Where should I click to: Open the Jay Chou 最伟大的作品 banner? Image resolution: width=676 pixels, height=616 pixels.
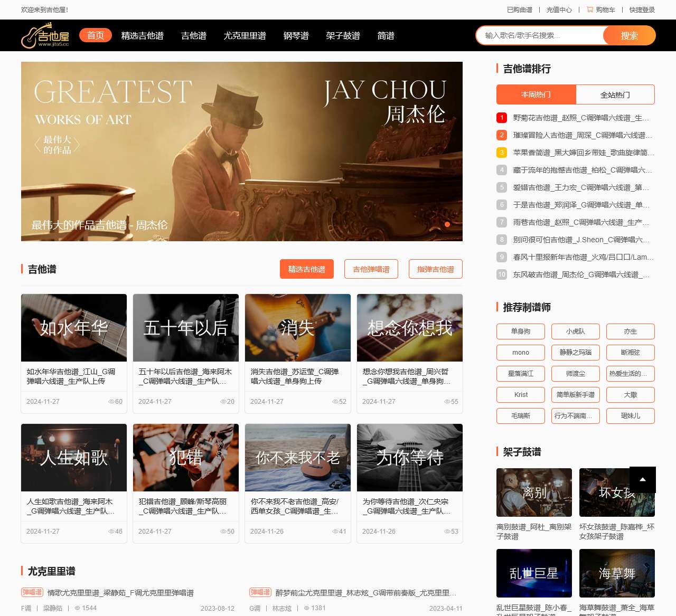tap(242, 151)
